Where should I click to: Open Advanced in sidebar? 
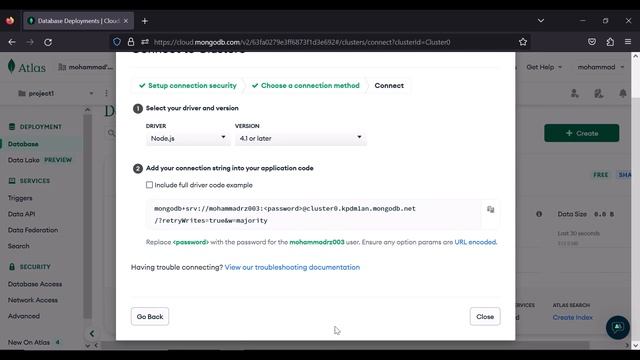tap(24, 316)
